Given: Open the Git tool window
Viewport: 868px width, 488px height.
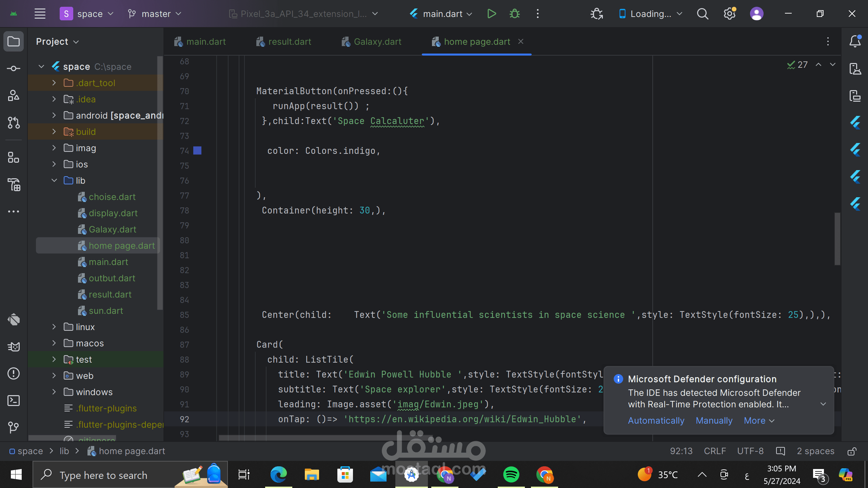Looking at the screenshot, I should pyautogui.click(x=14, y=428).
